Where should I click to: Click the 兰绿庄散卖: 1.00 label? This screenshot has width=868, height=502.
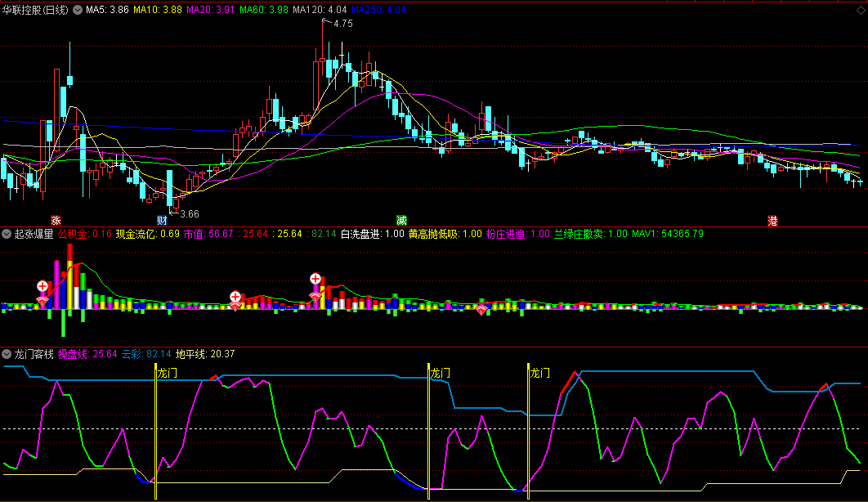click(591, 234)
